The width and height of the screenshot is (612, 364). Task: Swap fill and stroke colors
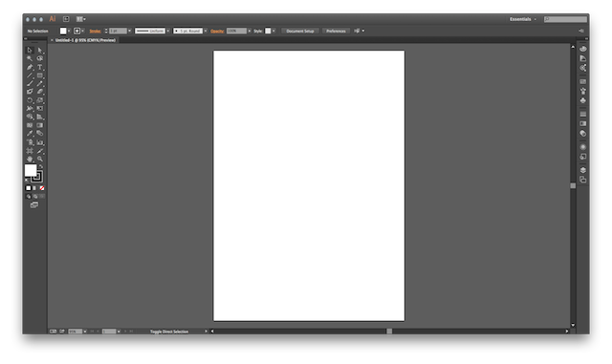[x=40, y=166]
